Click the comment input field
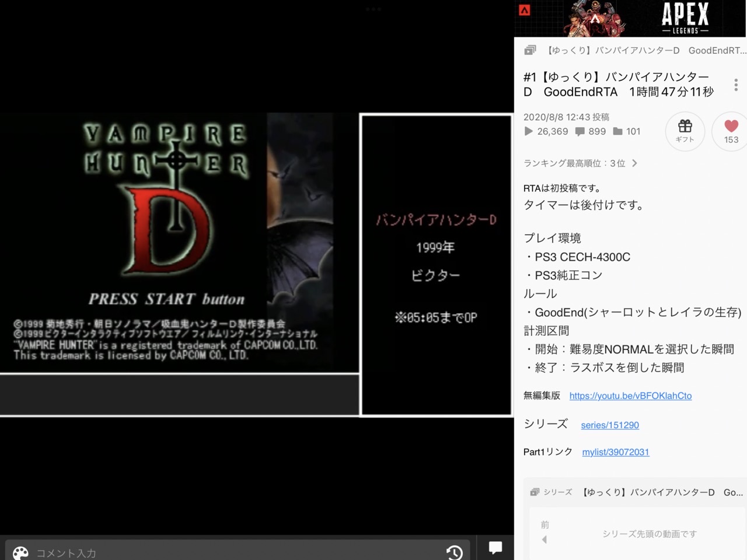Image resolution: width=747 pixels, height=560 pixels. click(x=233, y=552)
